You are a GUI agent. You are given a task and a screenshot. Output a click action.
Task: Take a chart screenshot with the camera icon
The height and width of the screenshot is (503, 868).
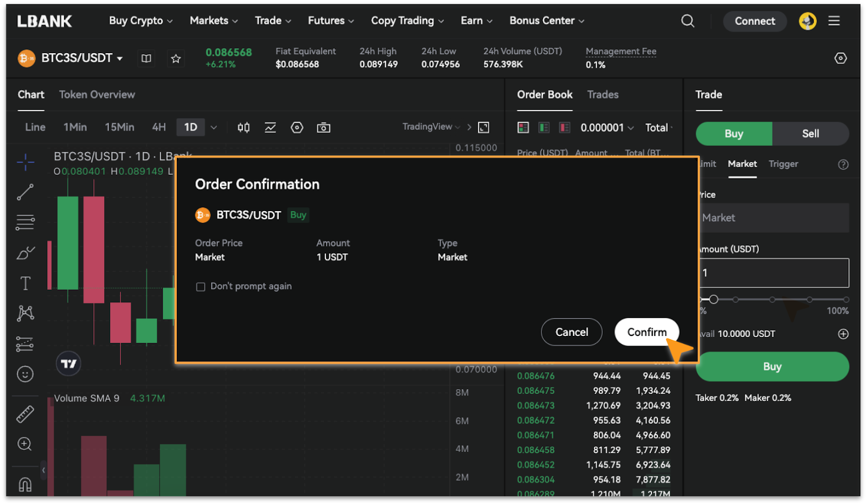click(323, 127)
